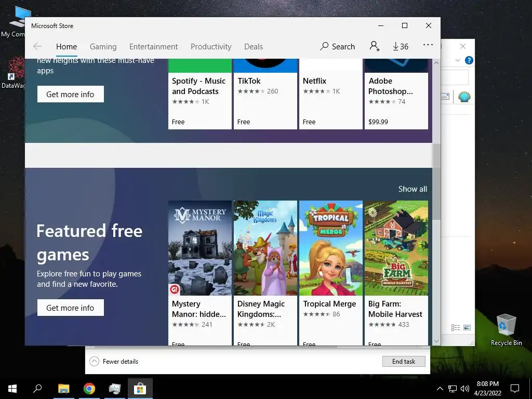Click the Tropical Merge title text
The height and width of the screenshot is (399, 532).
(329, 303)
